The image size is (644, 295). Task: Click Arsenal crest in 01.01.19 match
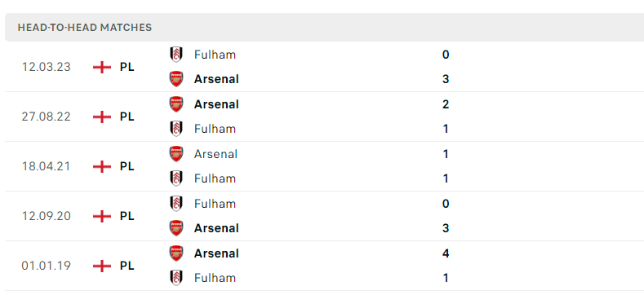click(x=176, y=253)
